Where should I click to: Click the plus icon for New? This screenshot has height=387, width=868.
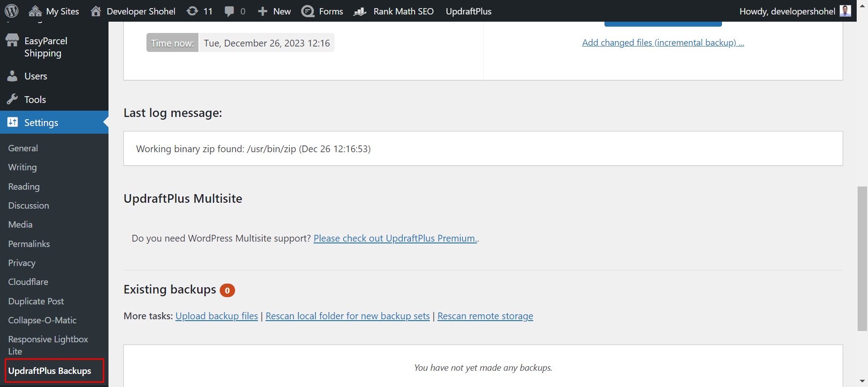(263, 11)
